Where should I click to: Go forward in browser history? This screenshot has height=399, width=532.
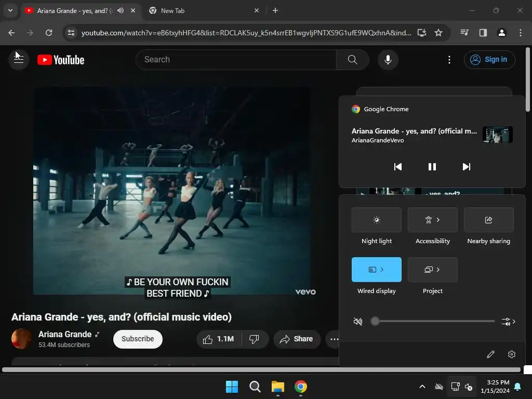[30, 33]
